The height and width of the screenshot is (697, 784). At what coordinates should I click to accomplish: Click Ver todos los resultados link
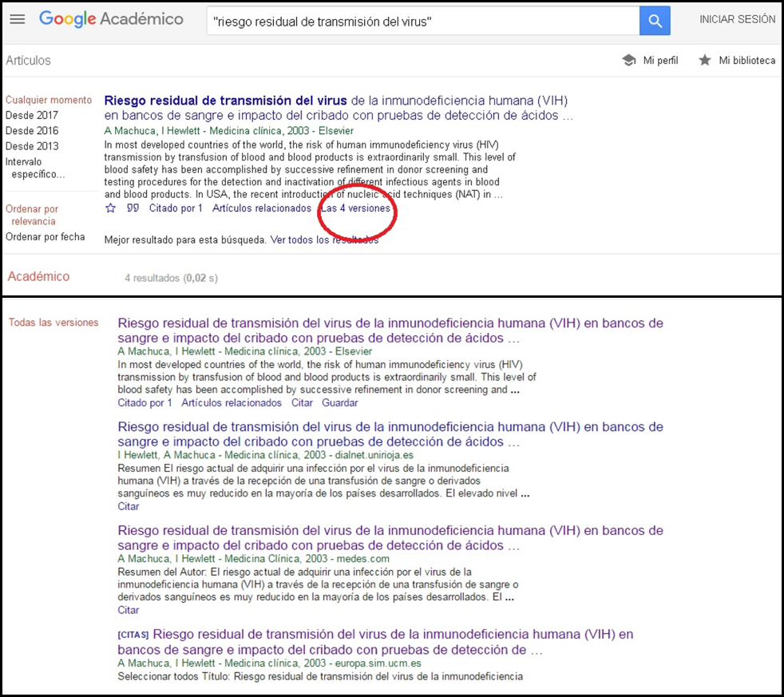pos(324,240)
